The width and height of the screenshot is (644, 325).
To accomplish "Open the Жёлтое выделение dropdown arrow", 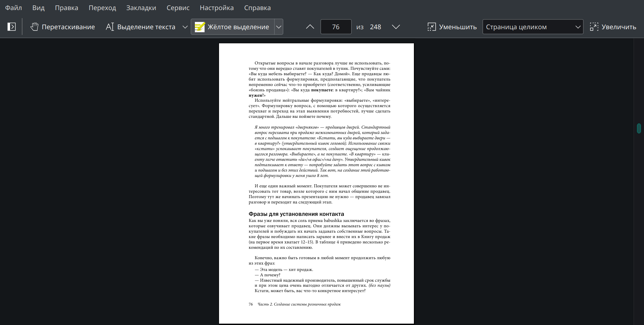I will (279, 27).
